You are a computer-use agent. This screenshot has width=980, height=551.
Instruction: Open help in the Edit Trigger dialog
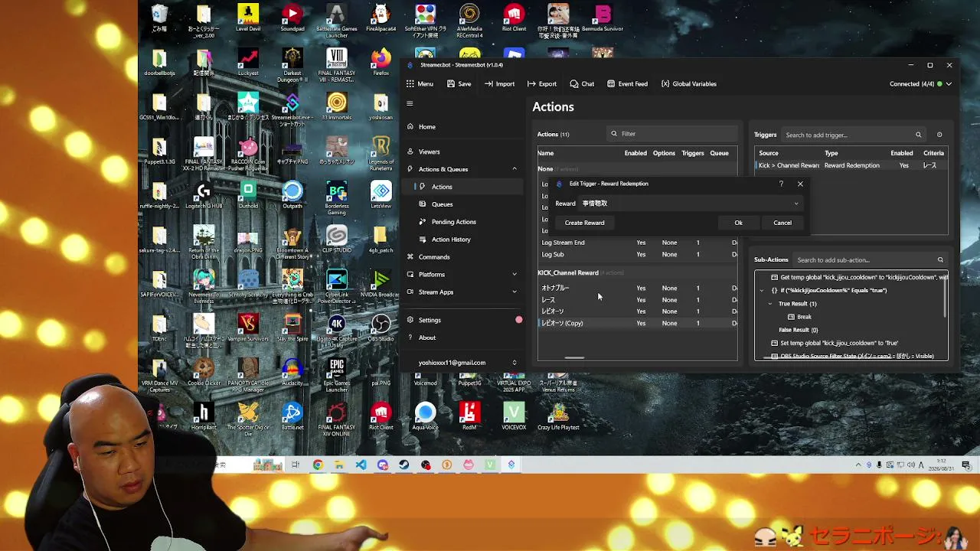(781, 184)
